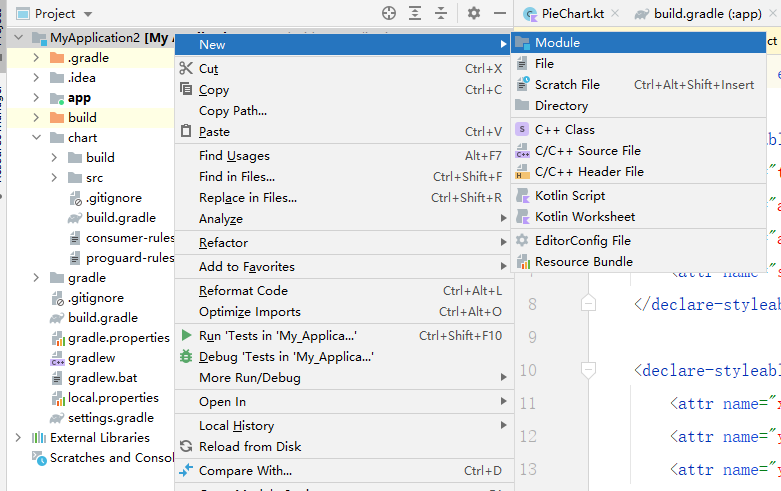Collapse the MyApplication2 root node
This screenshot has height=491, width=781.
coord(18,37)
